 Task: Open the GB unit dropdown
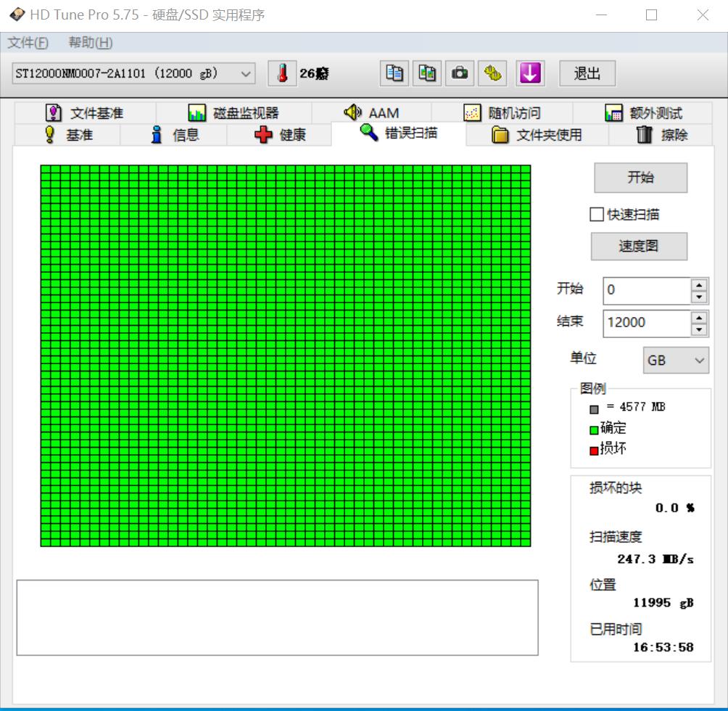(676, 360)
